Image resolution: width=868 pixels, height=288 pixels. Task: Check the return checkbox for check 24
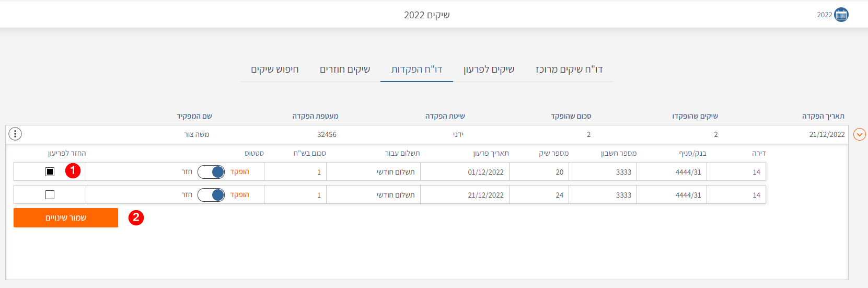pos(50,195)
